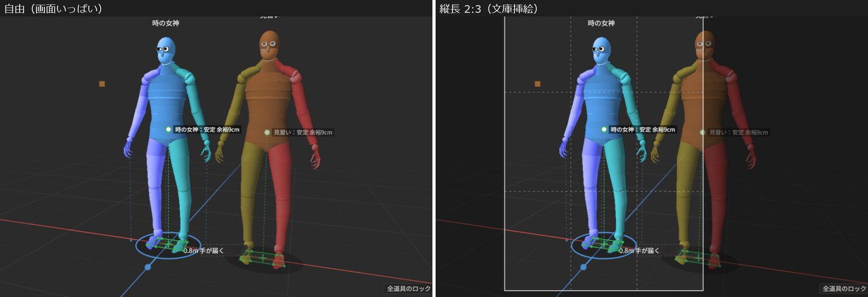Select the blue mannequin's head in left panel
Image resolution: width=868 pixels, height=297 pixels.
[x=165, y=50]
